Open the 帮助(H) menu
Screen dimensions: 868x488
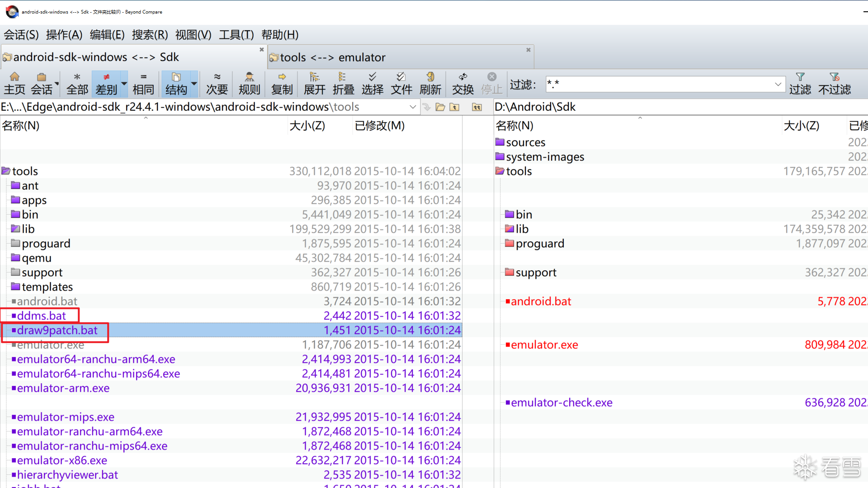pyautogui.click(x=280, y=35)
